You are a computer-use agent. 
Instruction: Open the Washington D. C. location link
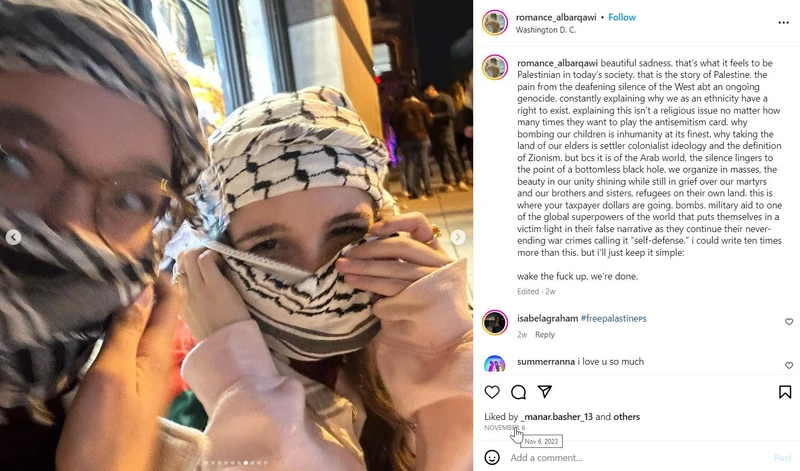(545, 30)
